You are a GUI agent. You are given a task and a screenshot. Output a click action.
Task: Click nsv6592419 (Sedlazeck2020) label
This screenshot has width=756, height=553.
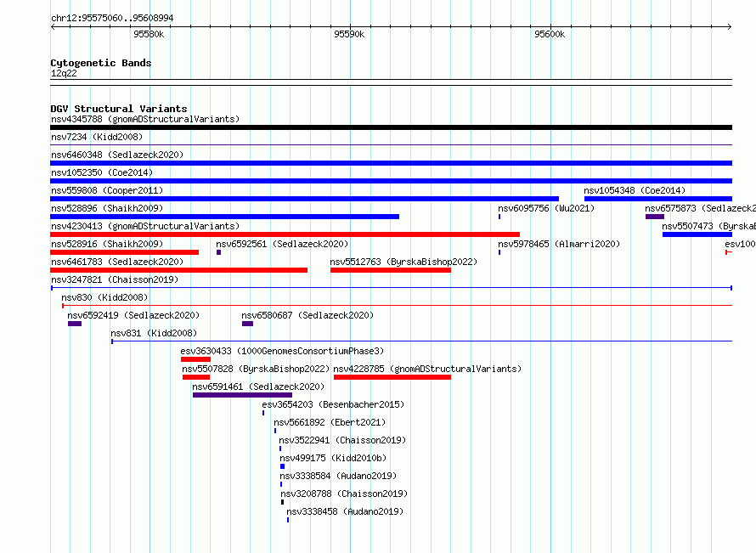click(x=133, y=315)
